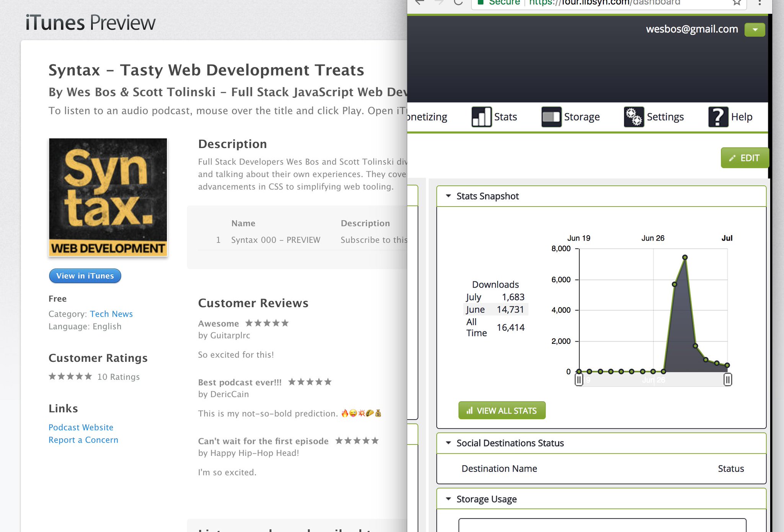This screenshot has height=532, width=784.
Task: Click the wesbos@gmail.com account text
Action: [692, 29]
